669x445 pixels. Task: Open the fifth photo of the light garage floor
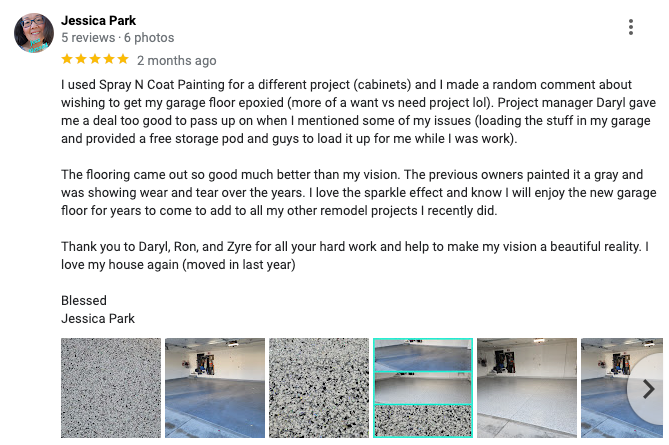(527, 388)
